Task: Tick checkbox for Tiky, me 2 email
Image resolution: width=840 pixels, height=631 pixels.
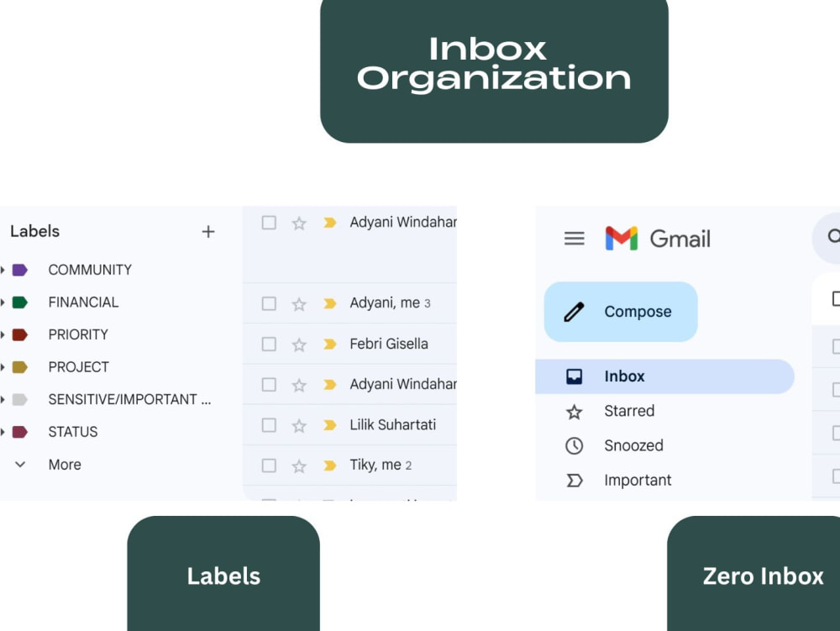Action: click(x=269, y=465)
